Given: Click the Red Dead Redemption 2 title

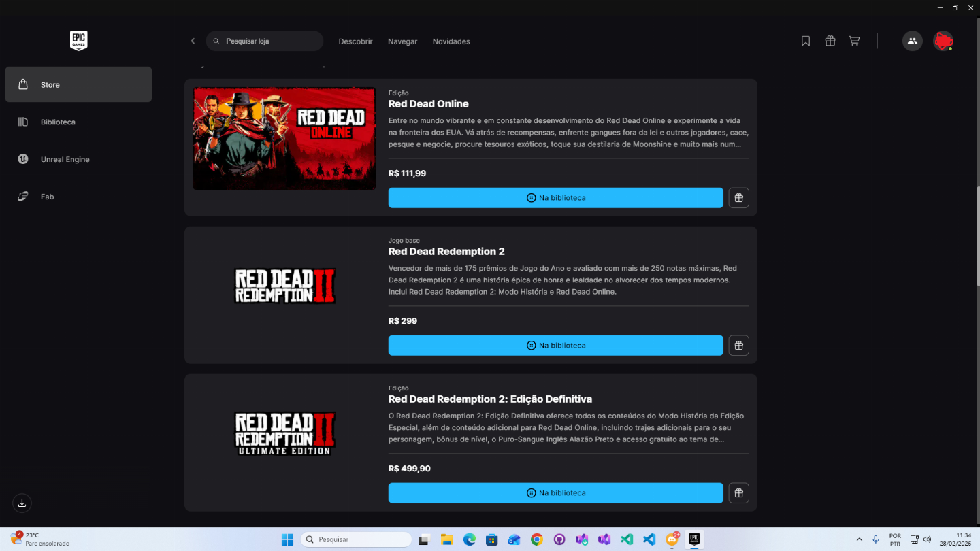Looking at the screenshot, I should tap(446, 252).
